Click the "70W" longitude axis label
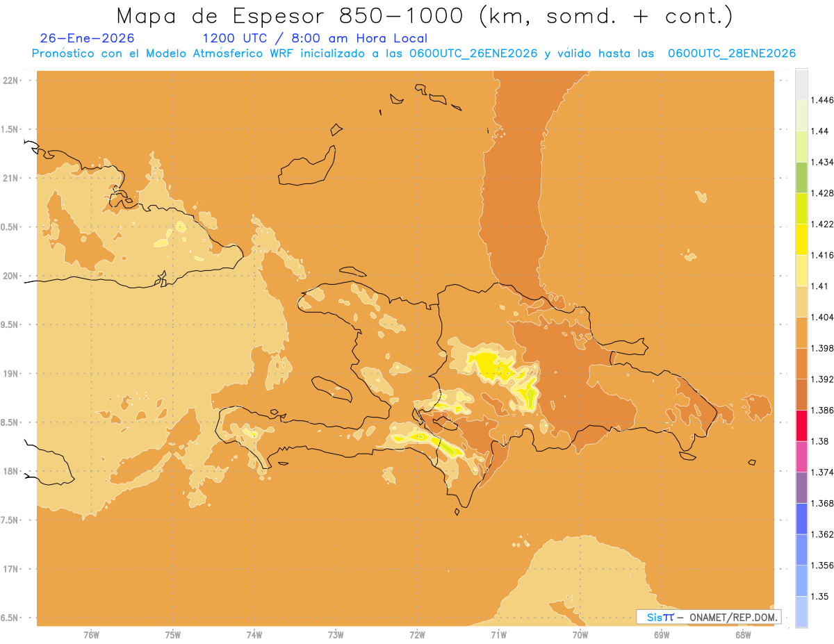 (x=580, y=635)
